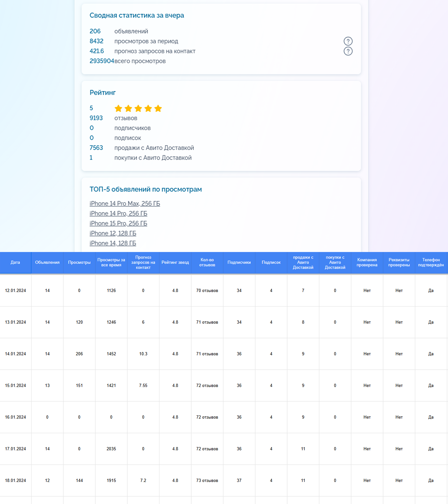
Task: Click the third rating star
Action: (x=138, y=108)
